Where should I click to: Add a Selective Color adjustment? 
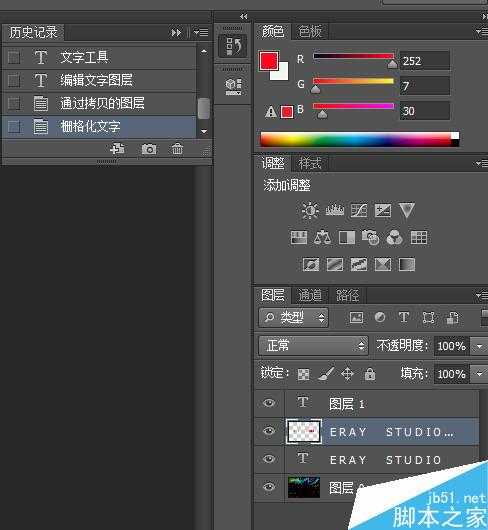click(x=383, y=264)
